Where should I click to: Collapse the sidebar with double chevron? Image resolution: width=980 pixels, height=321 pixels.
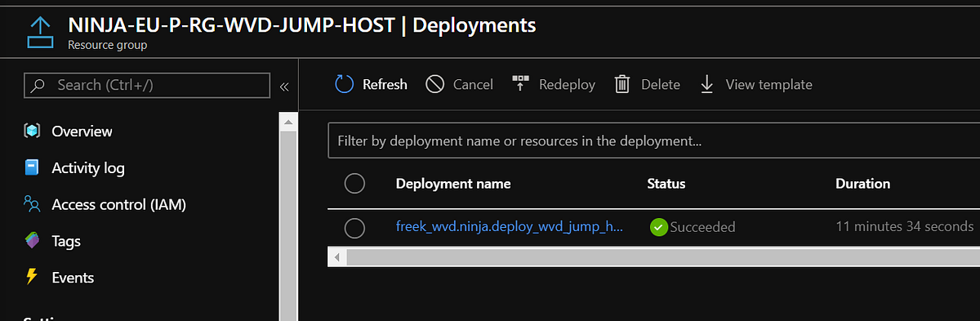284,86
